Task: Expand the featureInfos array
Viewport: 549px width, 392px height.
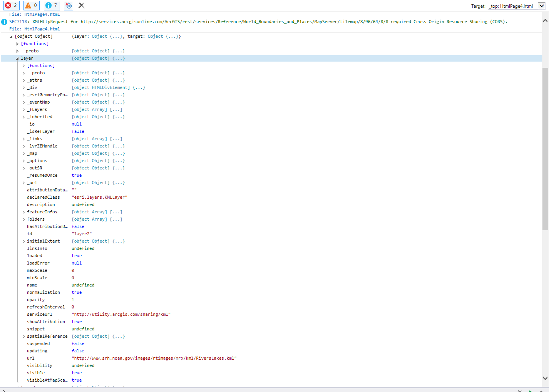Action: tap(23, 212)
